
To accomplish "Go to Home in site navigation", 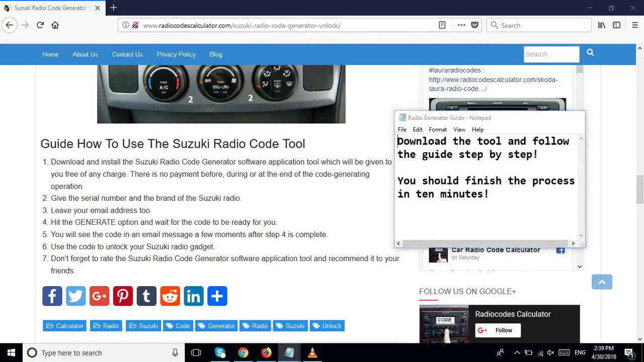I will click(x=50, y=54).
